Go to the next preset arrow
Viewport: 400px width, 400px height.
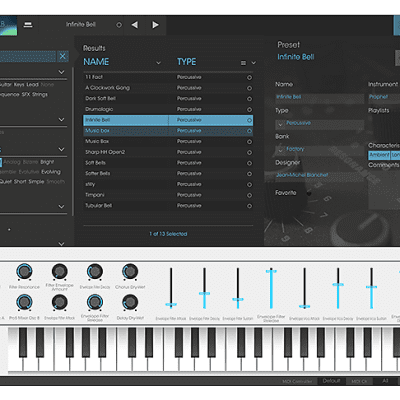(x=155, y=25)
